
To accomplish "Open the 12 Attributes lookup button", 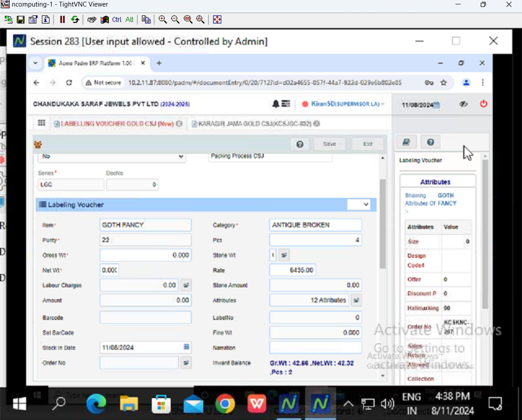I will [357, 300].
